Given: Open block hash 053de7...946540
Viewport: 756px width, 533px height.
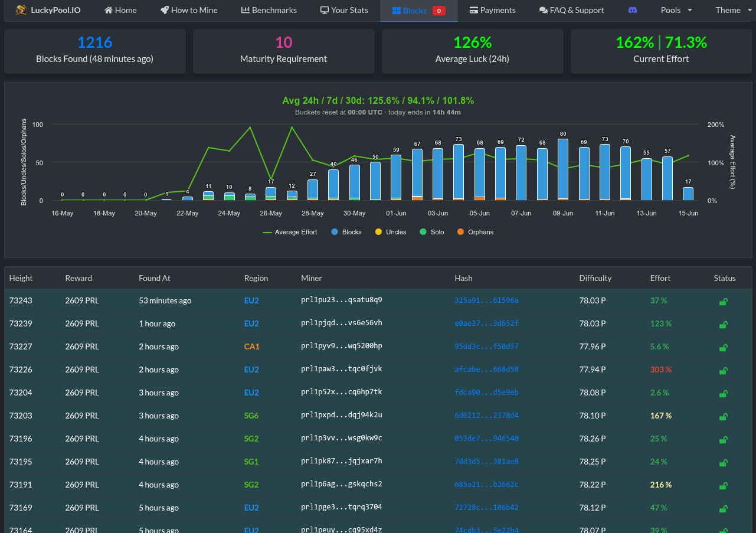Looking at the screenshot, I should [486, 439].
